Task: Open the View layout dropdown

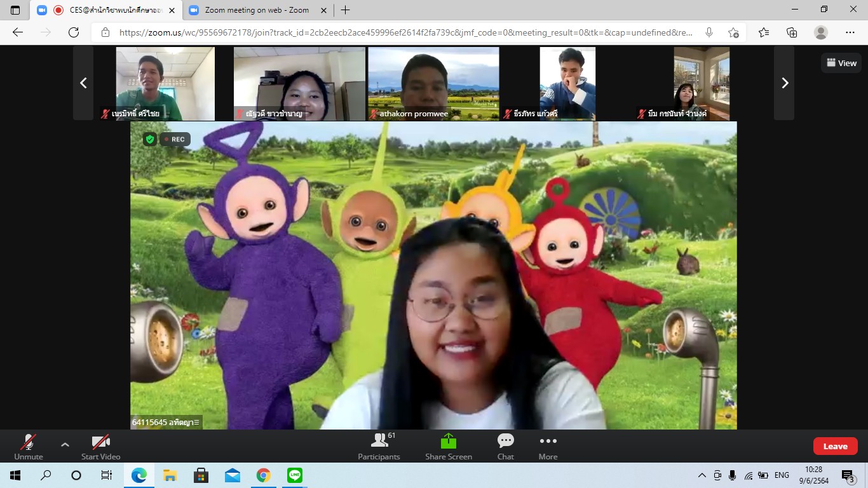Action: [x=841, y=63]
